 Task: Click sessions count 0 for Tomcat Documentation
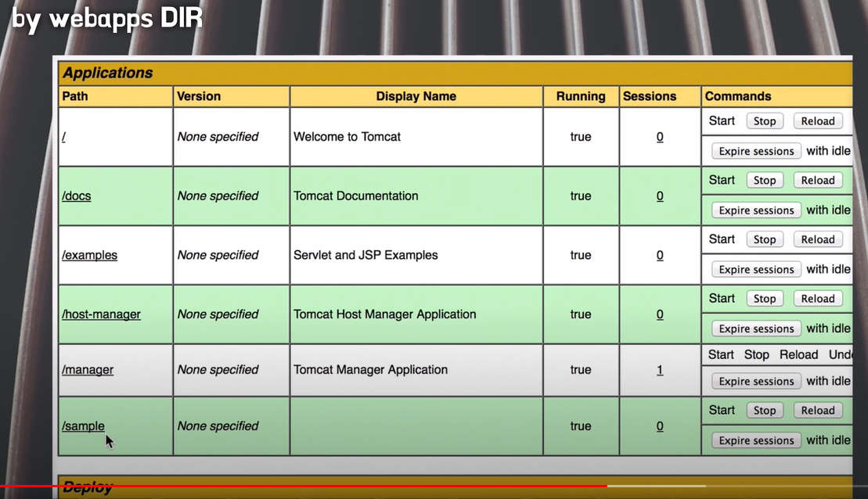[660, 196]
